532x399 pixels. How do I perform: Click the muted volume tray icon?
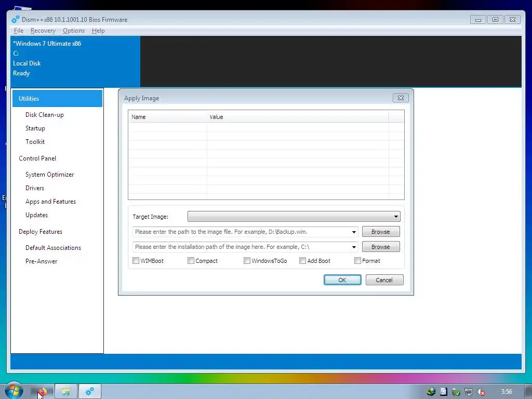point(481,392)
